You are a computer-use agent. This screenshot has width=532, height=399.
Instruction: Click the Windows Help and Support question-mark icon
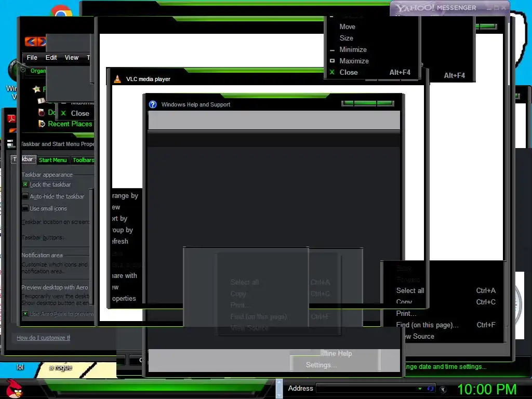click(x=153, y=104)
